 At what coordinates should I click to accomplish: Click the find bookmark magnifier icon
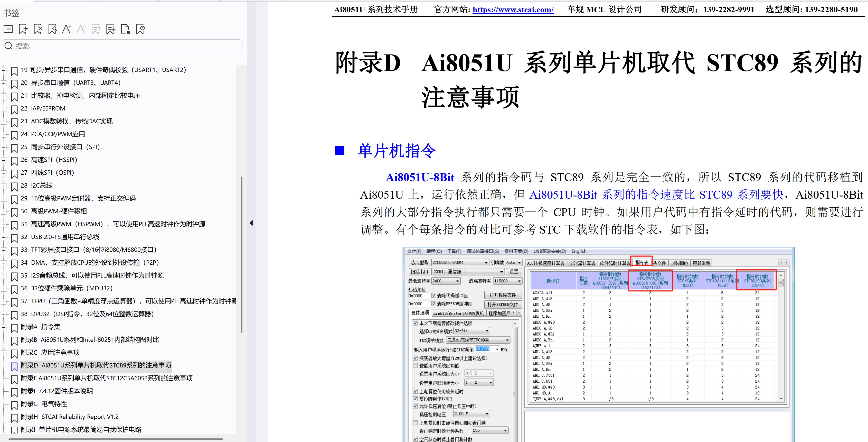point(52,29)
